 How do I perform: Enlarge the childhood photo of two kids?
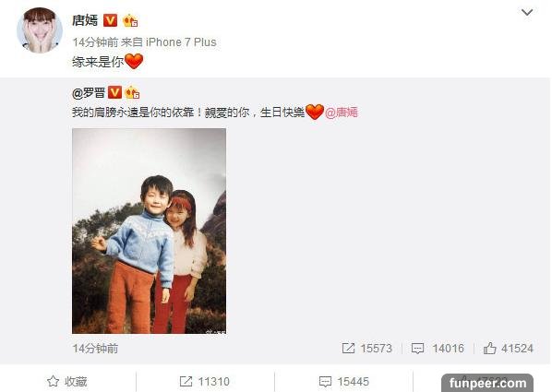click(149, 231)
